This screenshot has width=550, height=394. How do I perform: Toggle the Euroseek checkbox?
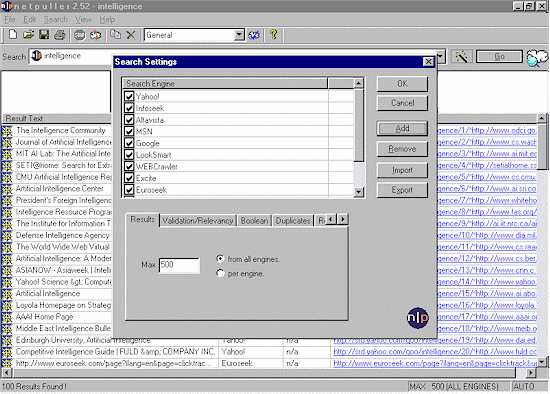(x=129, y=189)
